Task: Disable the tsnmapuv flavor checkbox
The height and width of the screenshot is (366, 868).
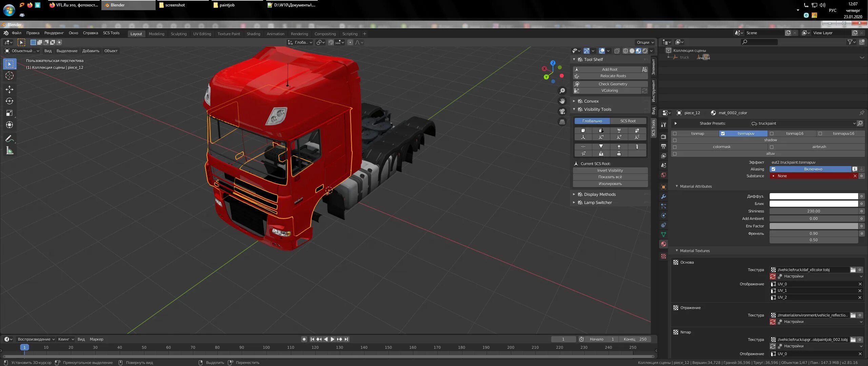Action: pos(723,134)
